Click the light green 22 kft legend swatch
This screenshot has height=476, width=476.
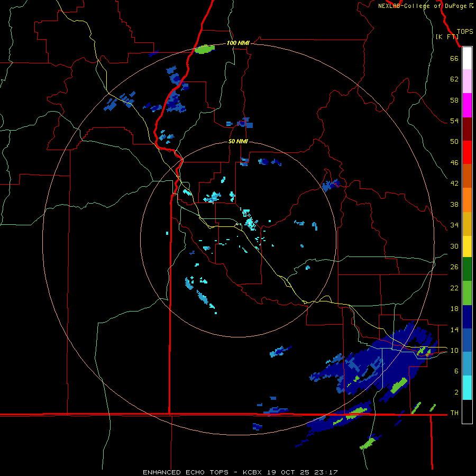(467, 293)
